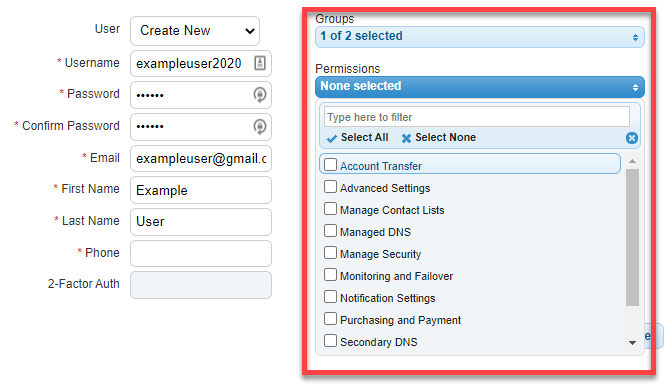
Task: Click the key icon in Confirm Password field
Action: point(260,126)
